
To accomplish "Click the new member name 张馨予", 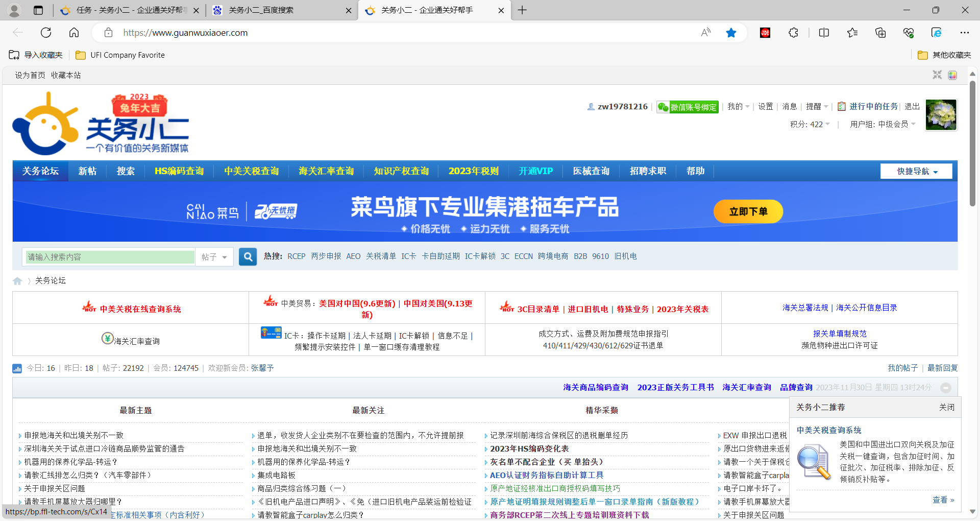I will click(262, 368).
